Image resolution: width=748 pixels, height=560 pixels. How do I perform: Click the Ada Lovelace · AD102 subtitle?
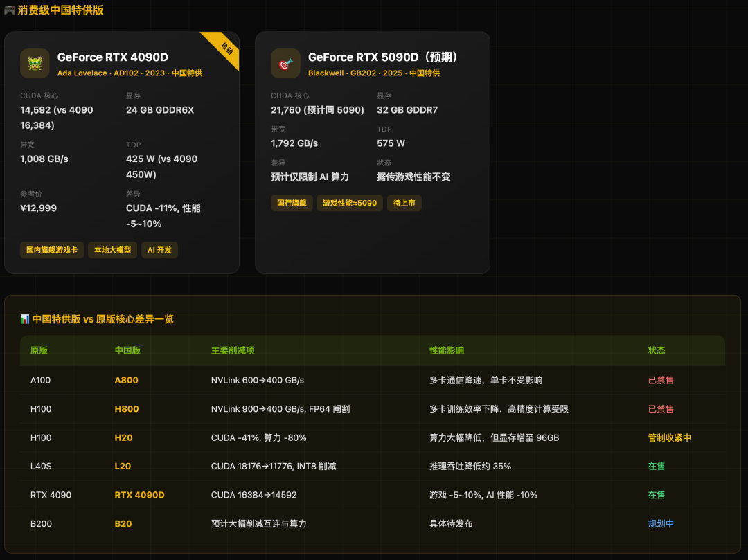tap(130, 73)
